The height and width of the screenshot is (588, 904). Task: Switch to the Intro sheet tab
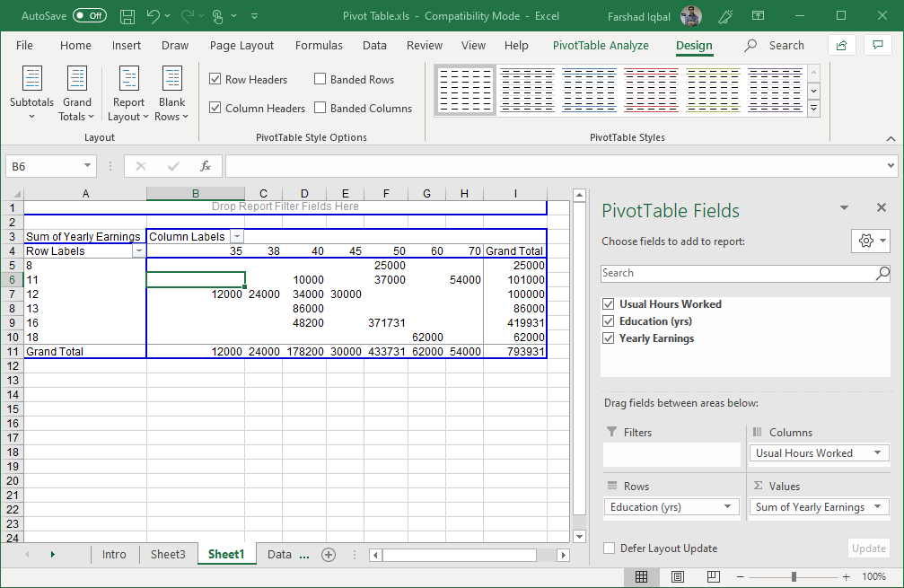114,555
